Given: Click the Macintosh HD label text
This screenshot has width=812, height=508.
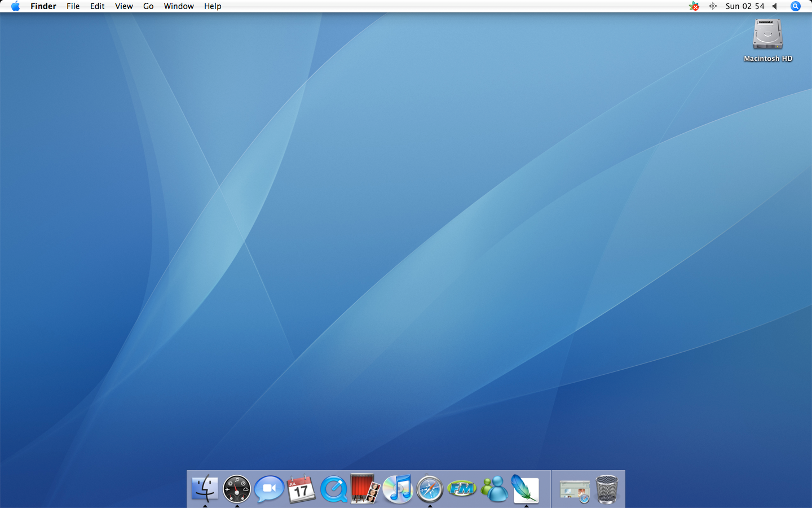Looking at the screenshot, I should tap(768, 59).
